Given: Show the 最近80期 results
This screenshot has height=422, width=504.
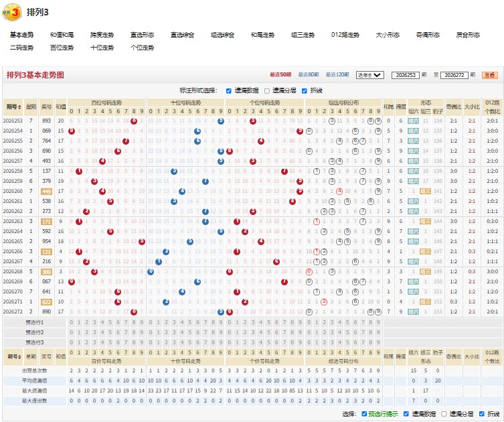Looking at the screenshot, I should coord(309,74).
